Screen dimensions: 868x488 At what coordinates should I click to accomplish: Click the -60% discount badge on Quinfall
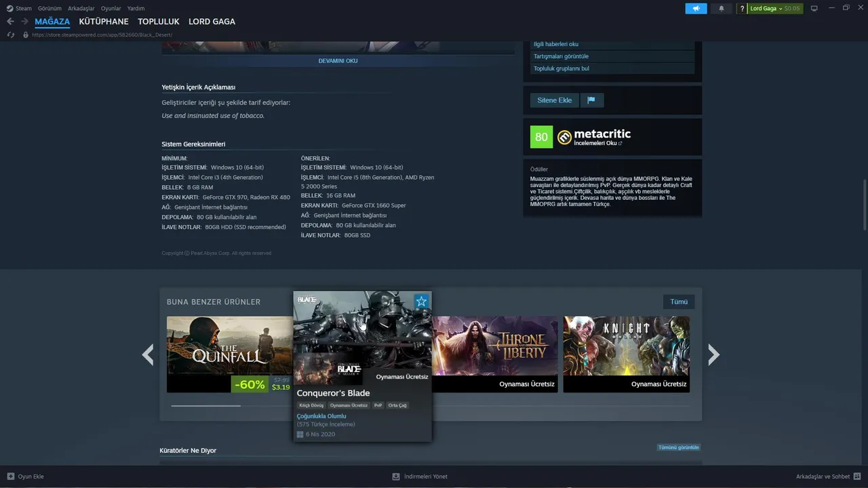click(x=250, y=384)
